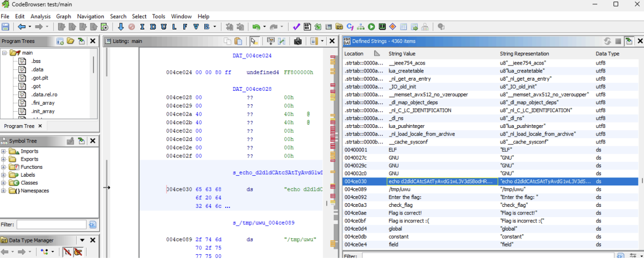The image size is (644, 259).
Task: Click the Defined Strings refresh icon
Action: [x=607, y=41]
